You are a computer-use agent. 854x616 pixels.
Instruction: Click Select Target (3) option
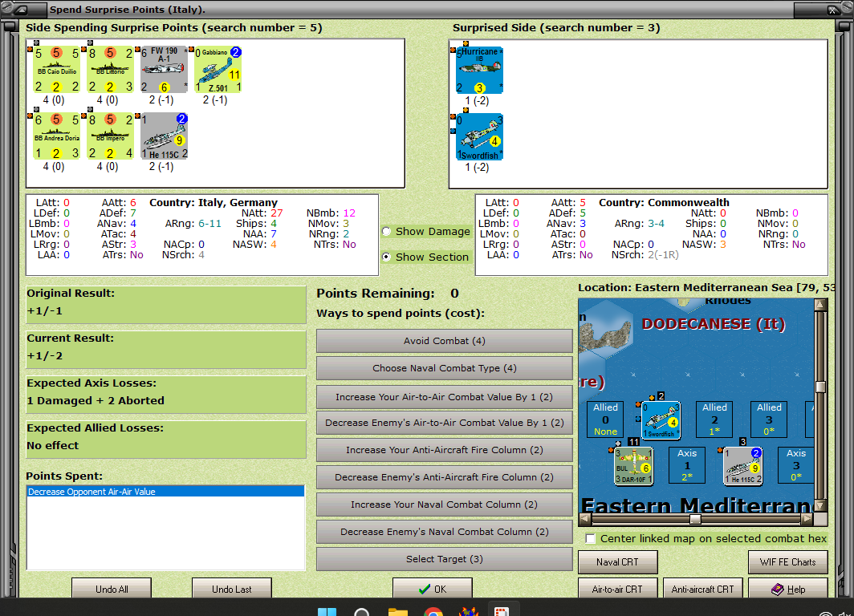coord(445,559)
